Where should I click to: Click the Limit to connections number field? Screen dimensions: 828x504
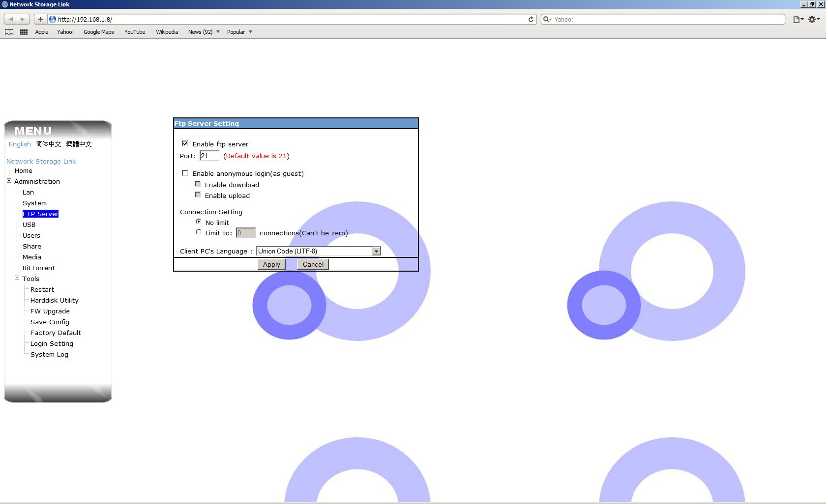[x=246, y=233]
